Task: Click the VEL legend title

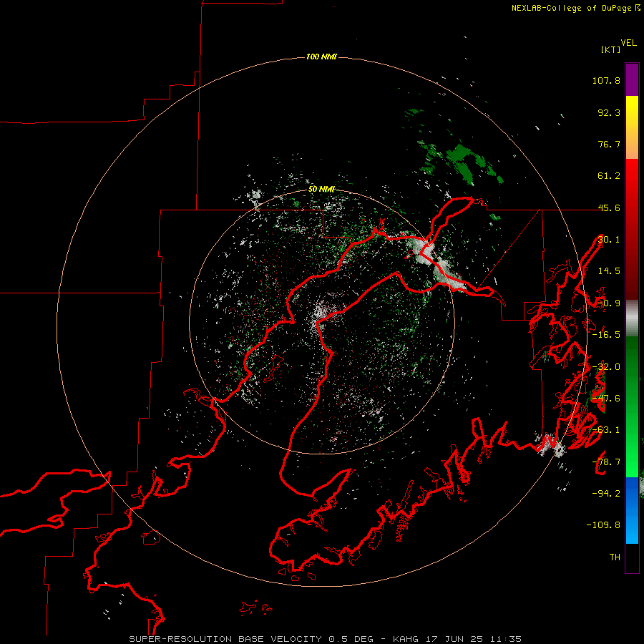Action: pyautogui.click(x=628, y=43)
